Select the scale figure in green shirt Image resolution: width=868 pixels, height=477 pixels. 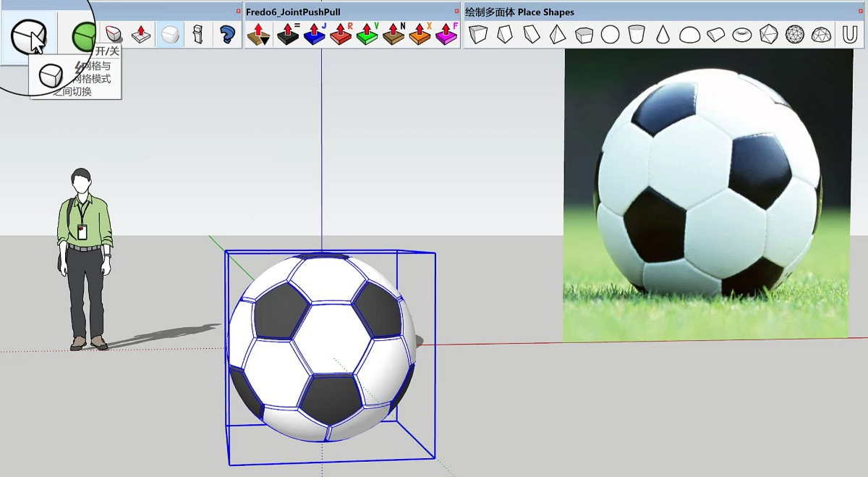tap(85, 259)
